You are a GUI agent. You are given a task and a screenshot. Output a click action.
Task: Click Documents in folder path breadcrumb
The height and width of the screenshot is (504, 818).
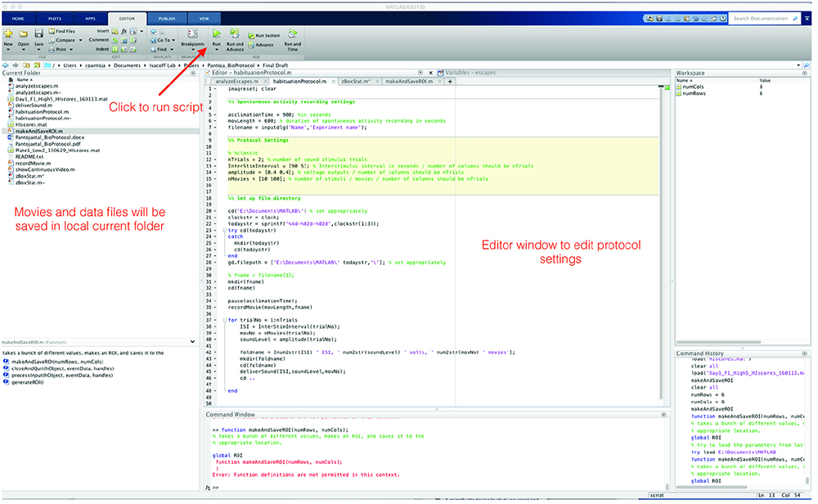pyautogui.click(x=127, y=65)
